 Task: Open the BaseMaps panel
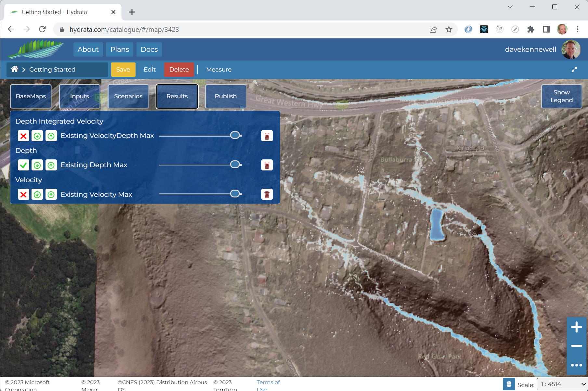pos(31,96)
